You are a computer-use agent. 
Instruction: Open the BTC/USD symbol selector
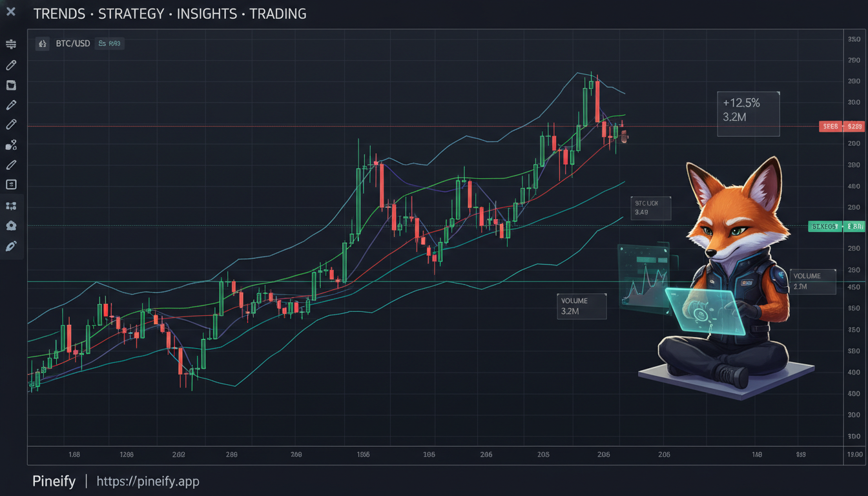click(x=73, y=43)
